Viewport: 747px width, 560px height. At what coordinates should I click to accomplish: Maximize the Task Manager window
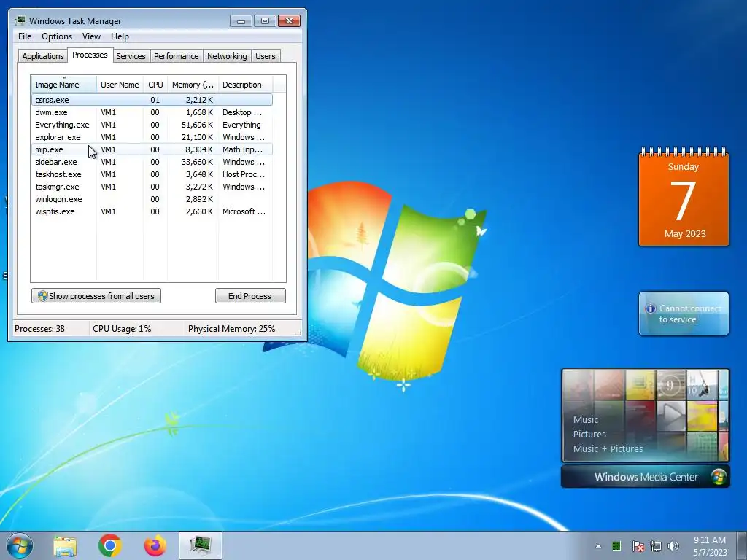tap(265, 21)
